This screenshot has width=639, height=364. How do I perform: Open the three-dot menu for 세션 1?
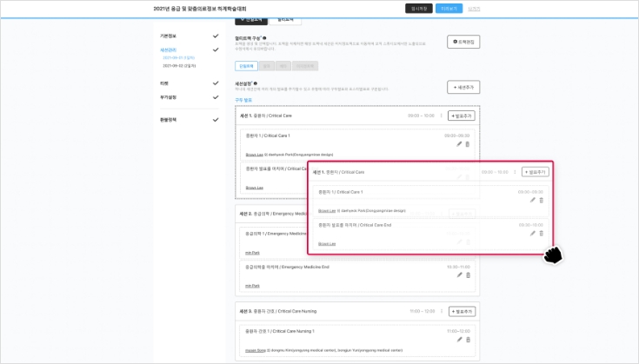coord(442,116)
